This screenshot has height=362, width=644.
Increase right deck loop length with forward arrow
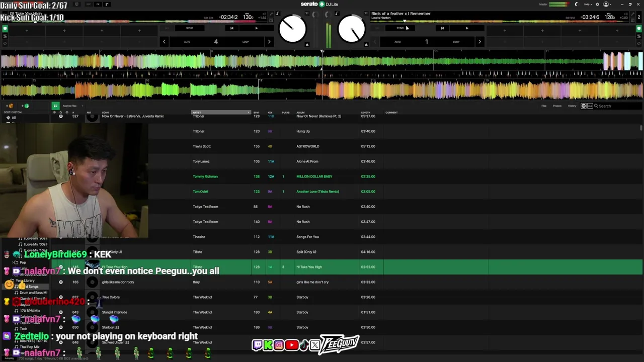[x=479, y=42]
